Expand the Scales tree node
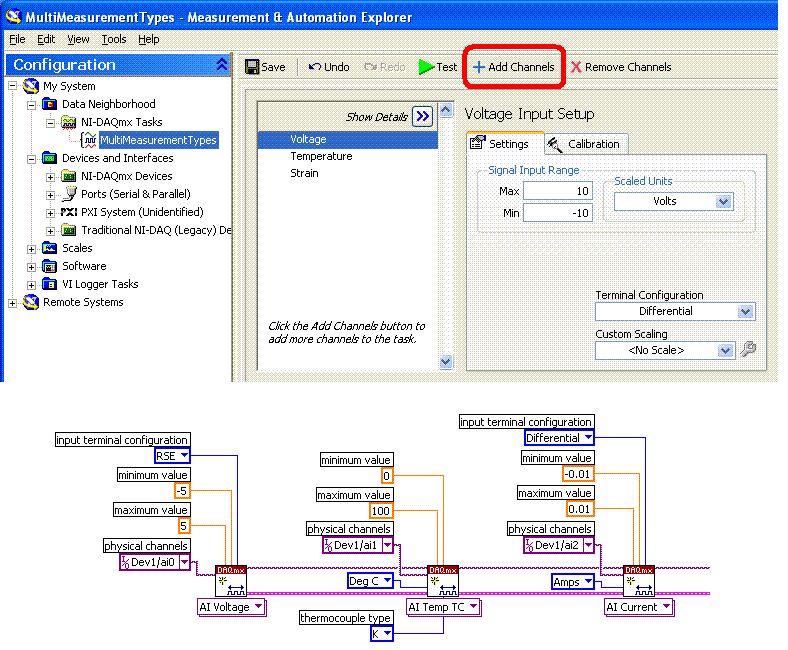The height and width of the screenshot is (650, 788). coord(33,248)
